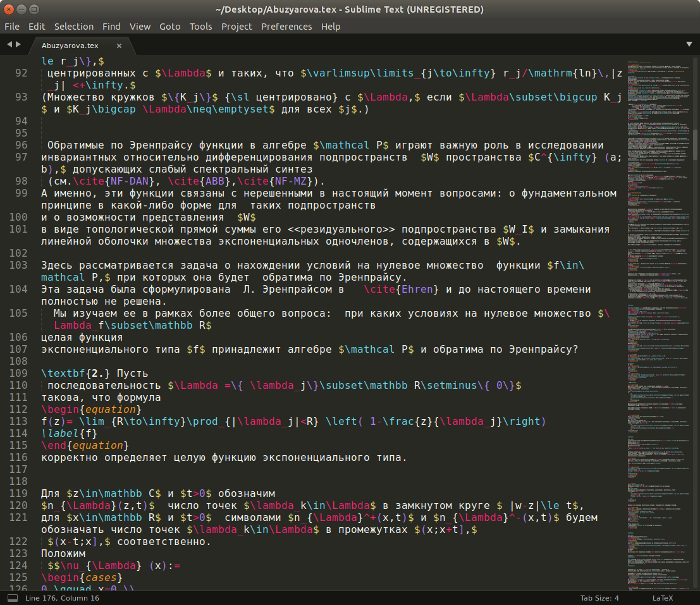
Task: Place cursor on \label{f} line
Action: point(69,433)
